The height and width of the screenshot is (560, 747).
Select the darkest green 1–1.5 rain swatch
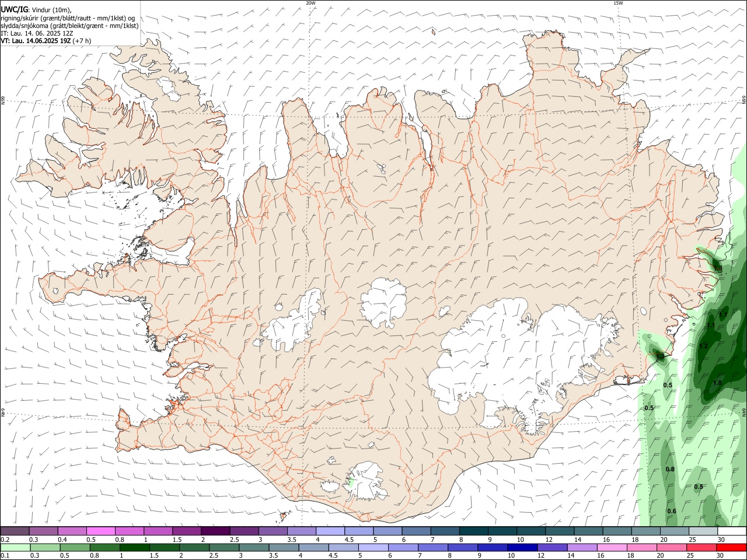coord(134,548)
